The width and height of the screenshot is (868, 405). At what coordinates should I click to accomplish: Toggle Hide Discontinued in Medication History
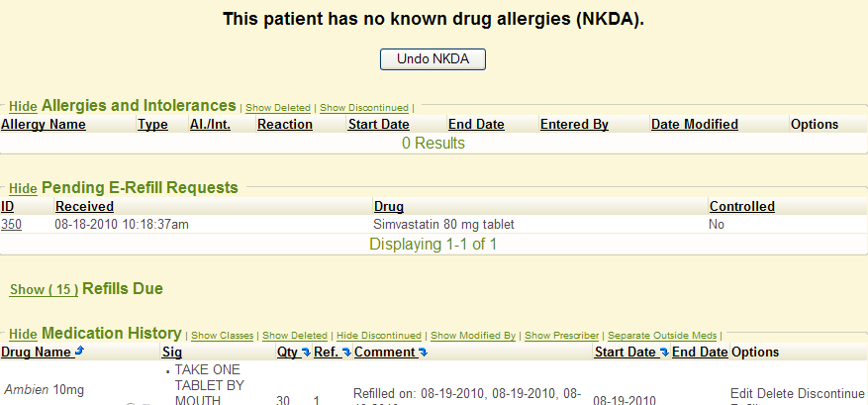[x=379, y=336]
